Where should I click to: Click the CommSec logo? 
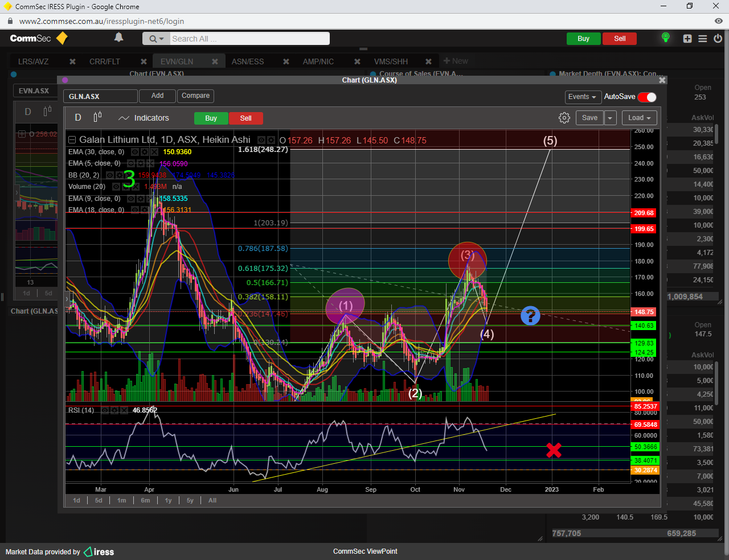pyautogui.click(x=39, y=38)
